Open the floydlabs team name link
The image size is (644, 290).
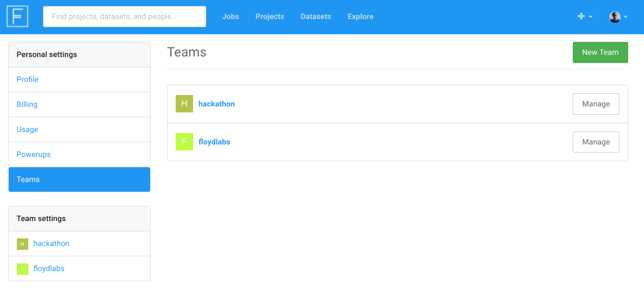pyautogui.click(x=214, y=142)
